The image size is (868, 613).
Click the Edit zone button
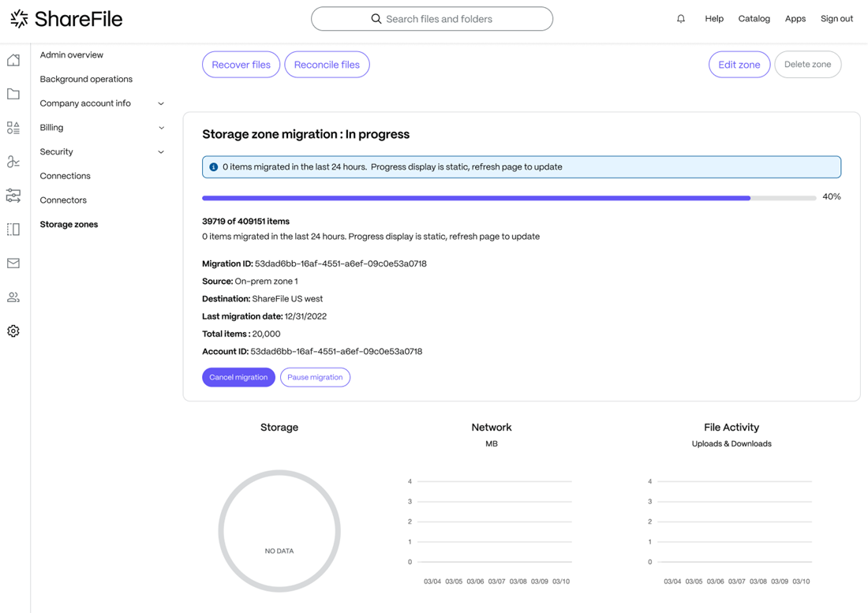click(x=739, y=65)
